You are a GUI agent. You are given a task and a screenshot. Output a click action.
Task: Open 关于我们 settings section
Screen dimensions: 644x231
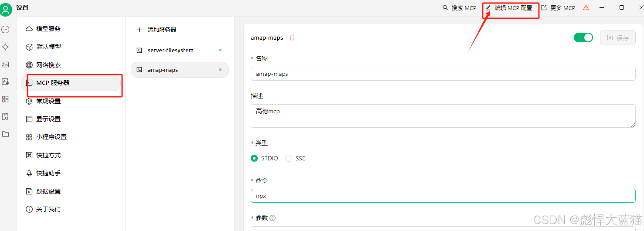click(71, 209)
